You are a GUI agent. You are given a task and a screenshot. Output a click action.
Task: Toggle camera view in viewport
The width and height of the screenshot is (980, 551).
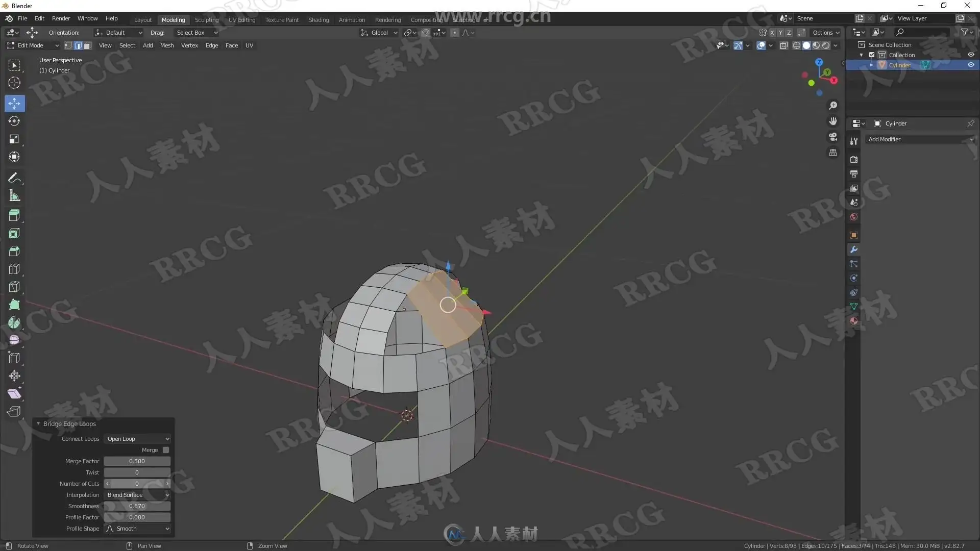pyautogui.click(x=833, y=137)
